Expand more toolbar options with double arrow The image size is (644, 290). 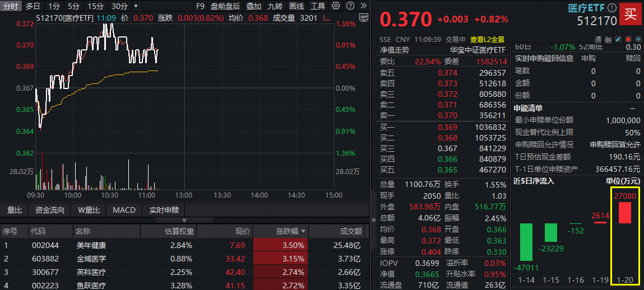363,6
